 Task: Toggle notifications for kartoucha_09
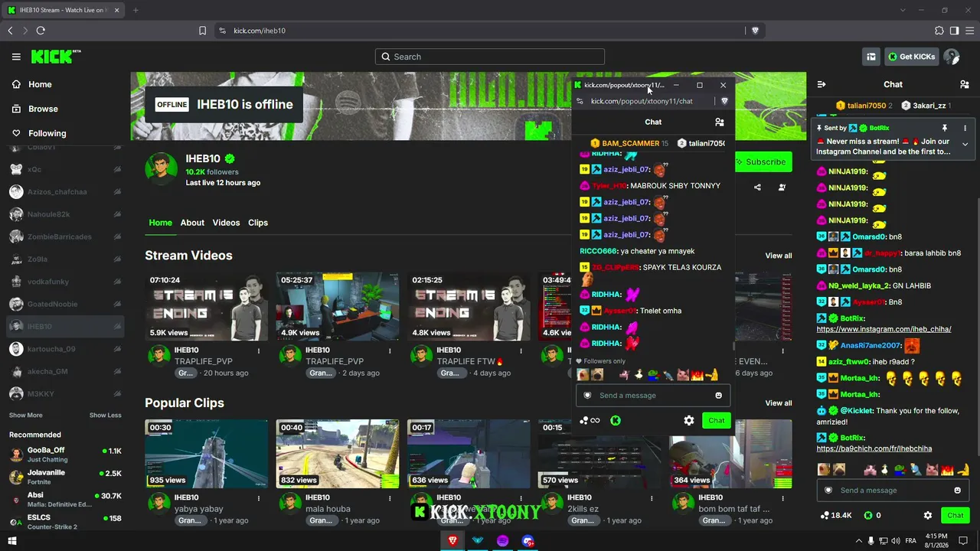pos(117,349)
